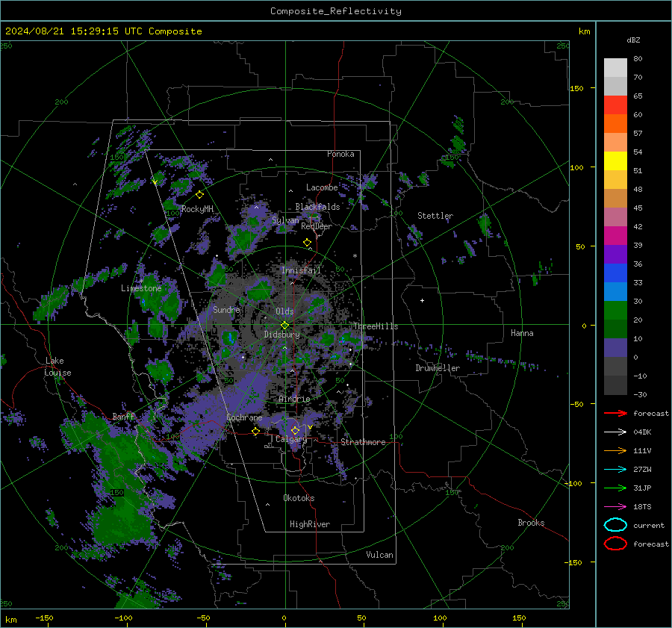
Task: Click the Composite_Reflectivity title text
Action: [x=335, y=11]
